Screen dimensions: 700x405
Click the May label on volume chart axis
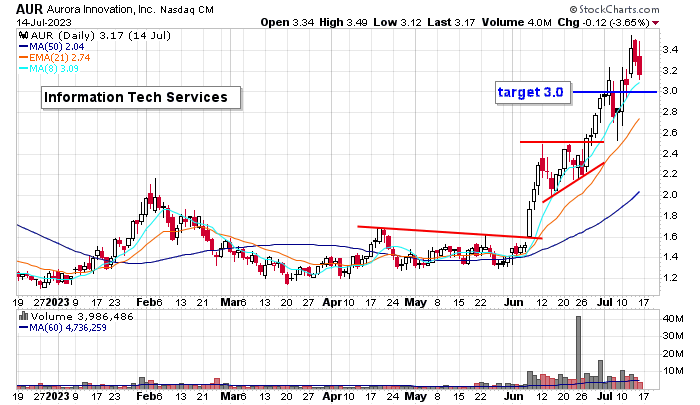coord(415,397)
